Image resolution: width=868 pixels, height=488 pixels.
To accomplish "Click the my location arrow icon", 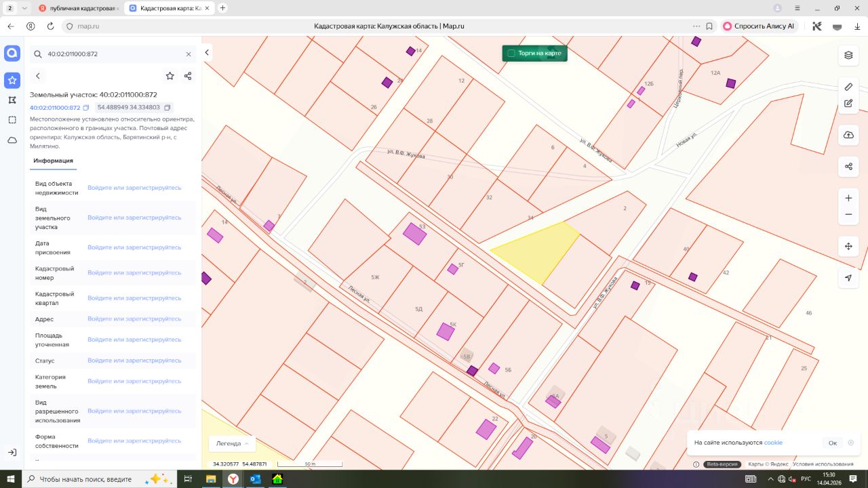I will pos(848,278).
